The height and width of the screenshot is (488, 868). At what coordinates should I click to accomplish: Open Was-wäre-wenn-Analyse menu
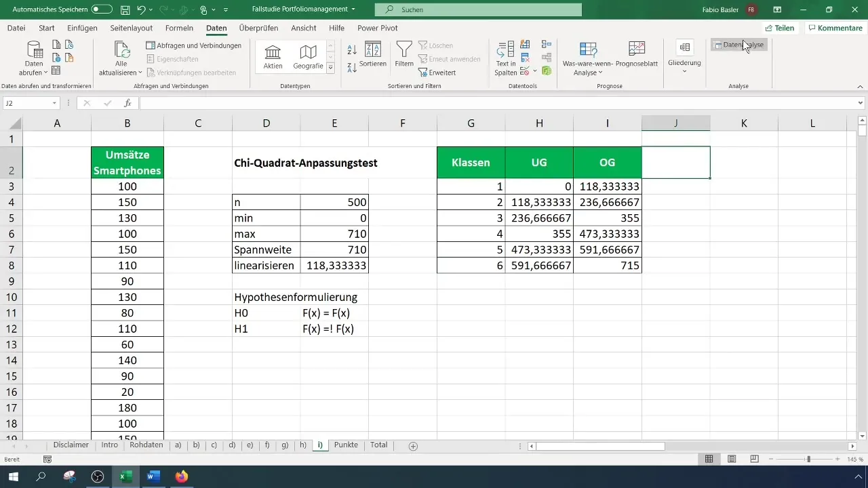pos(588,58)
